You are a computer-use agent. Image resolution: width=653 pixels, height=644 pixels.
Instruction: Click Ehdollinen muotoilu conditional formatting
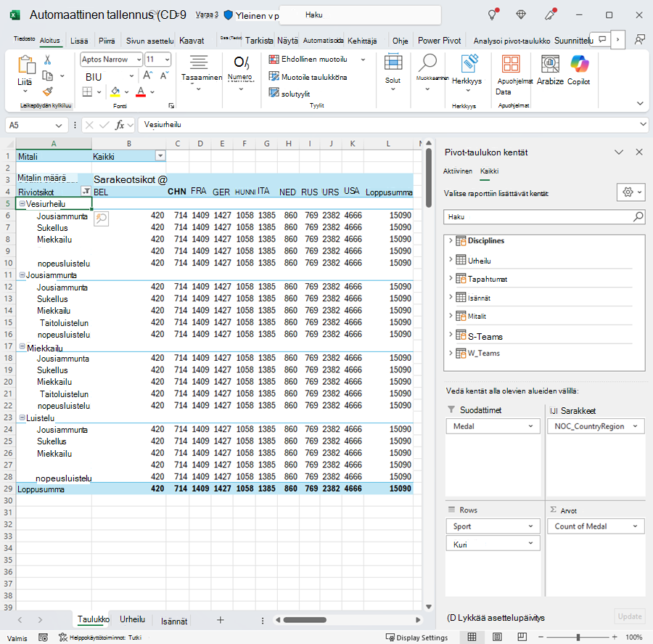click(314, 60)
